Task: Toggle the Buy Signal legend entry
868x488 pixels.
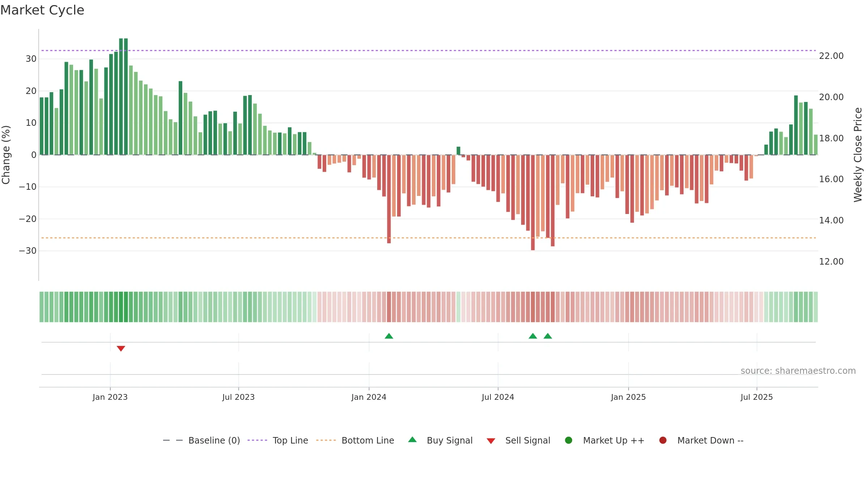Action: click(440, 440)
